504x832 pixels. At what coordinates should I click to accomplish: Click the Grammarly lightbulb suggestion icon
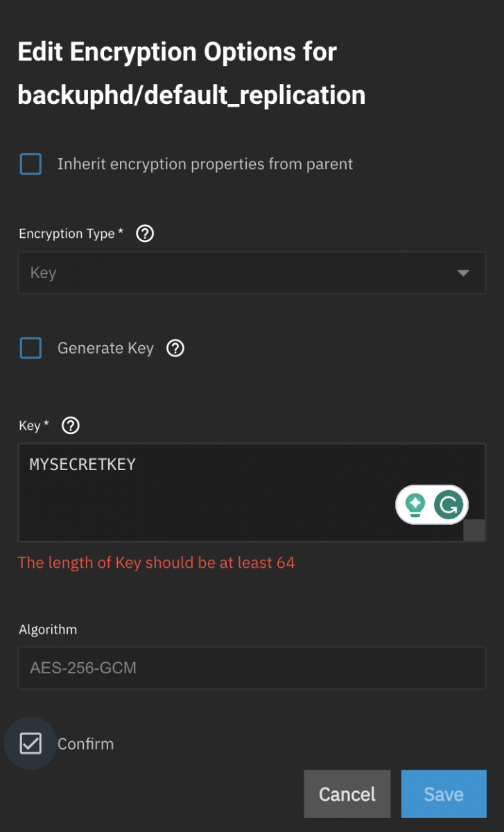(x=415, y=505)
